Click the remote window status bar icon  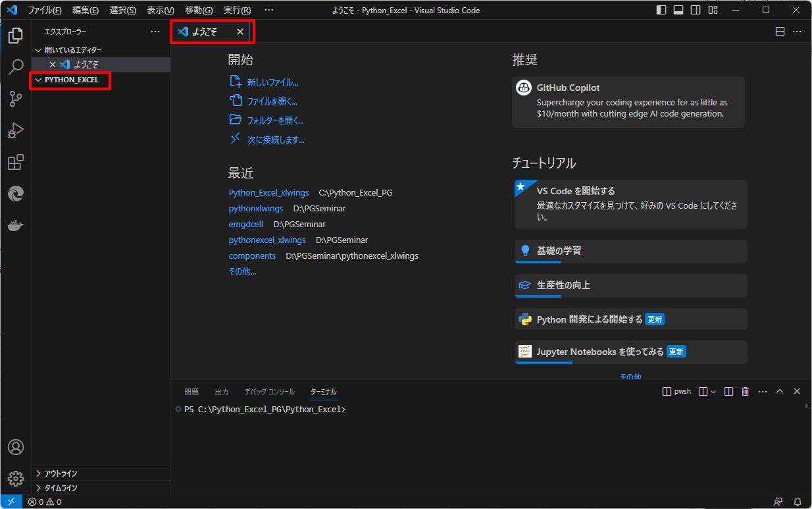(11, 502)
